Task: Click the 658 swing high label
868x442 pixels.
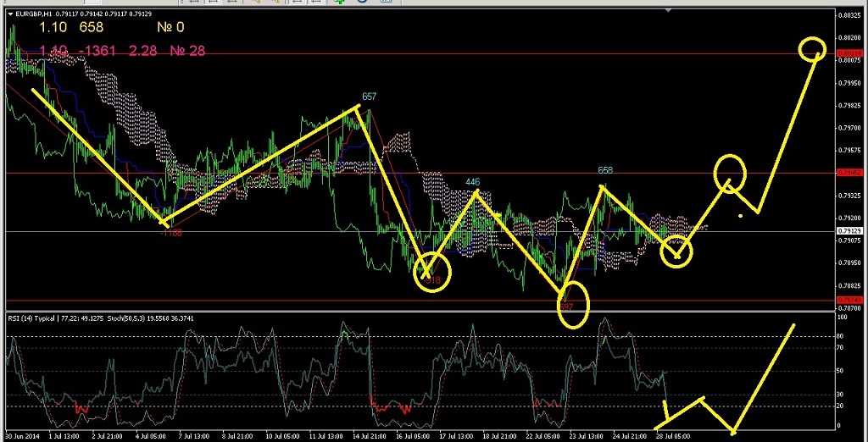Action: click(x=605, y=170)
